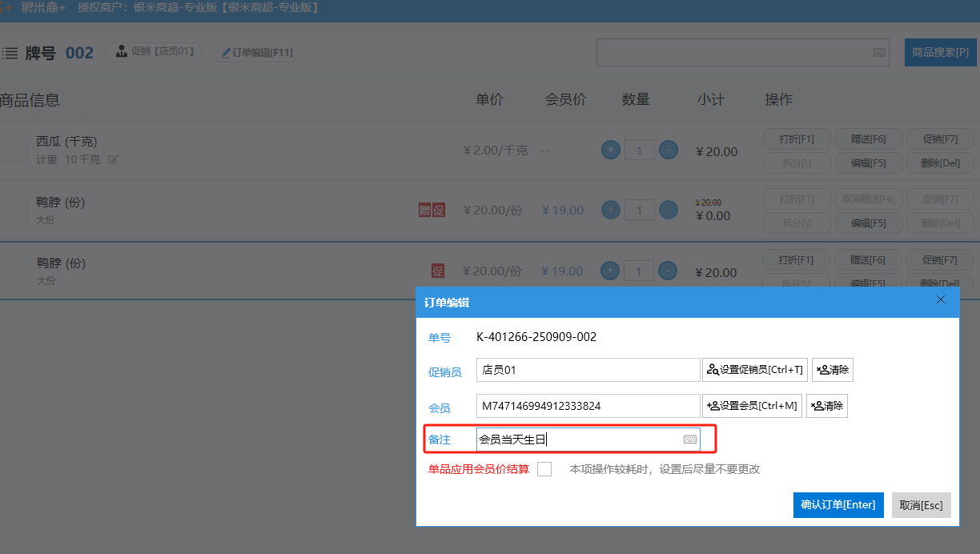
Task: Close the 订单编辑 dialog with the X
Action: click(941, 300)
